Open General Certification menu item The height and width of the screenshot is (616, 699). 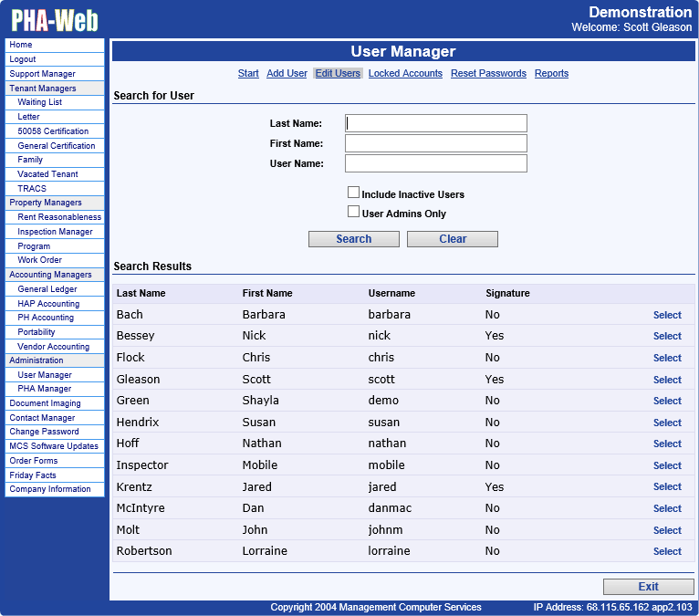click(x=55, y=146)
